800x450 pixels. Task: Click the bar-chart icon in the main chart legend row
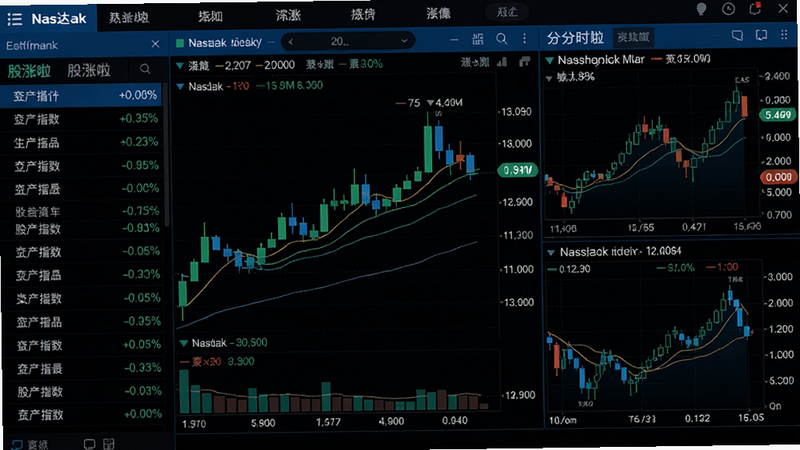503,62
